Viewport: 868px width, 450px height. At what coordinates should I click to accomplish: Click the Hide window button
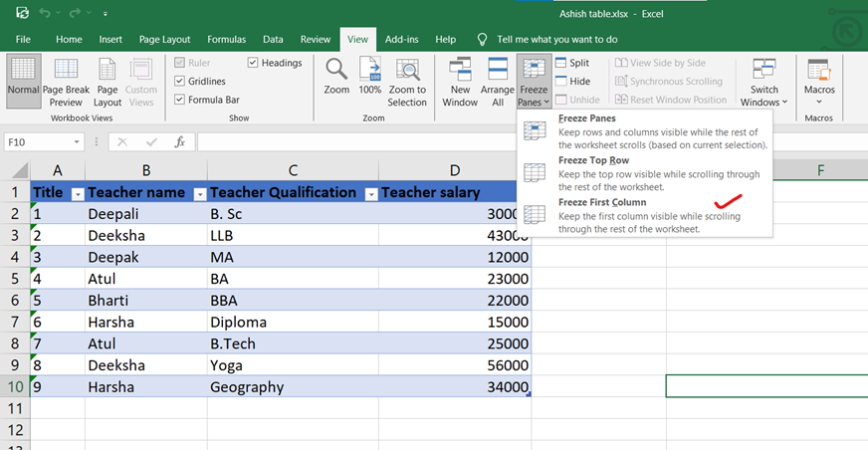click(571, 82)
